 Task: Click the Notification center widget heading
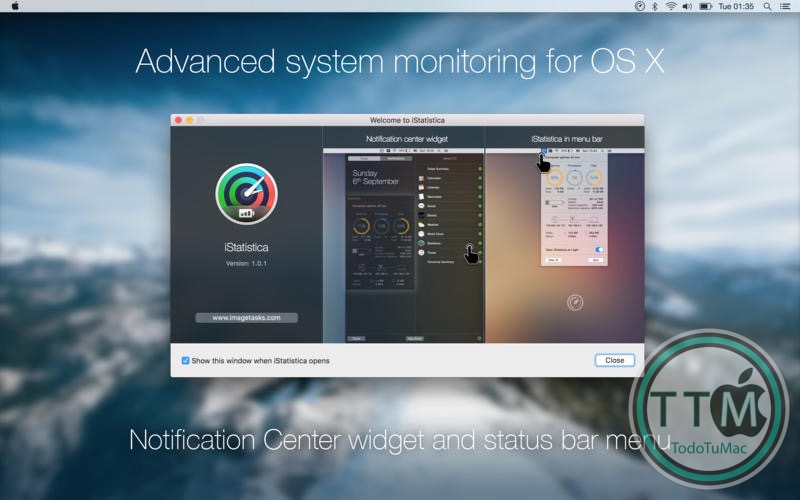[x=407, y=139]
